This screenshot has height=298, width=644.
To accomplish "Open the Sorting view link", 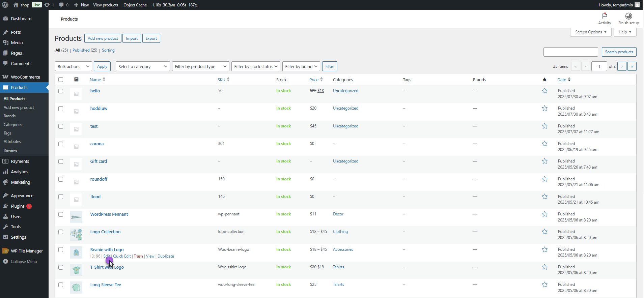I will click(108, 50).
